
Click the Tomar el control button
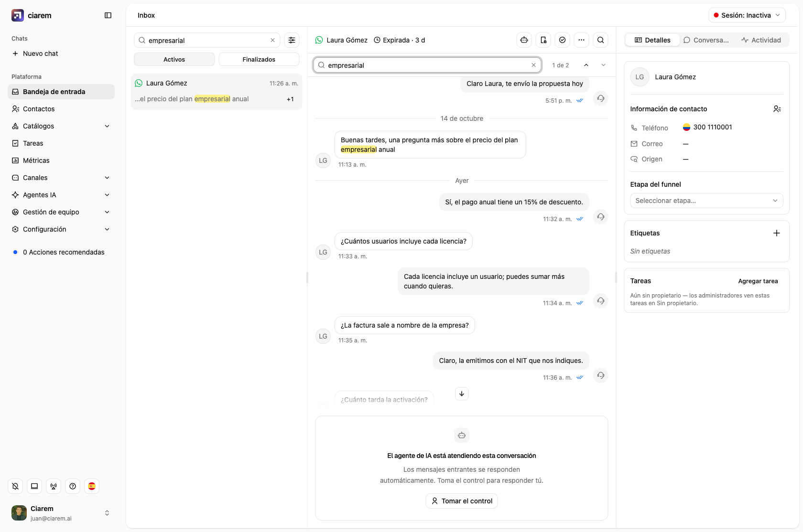462,501
